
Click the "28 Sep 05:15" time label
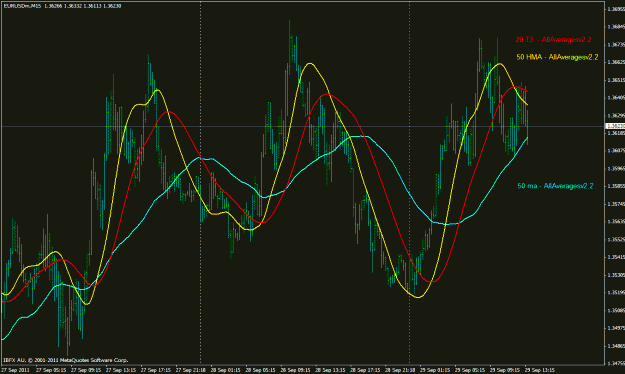(261, 370)
